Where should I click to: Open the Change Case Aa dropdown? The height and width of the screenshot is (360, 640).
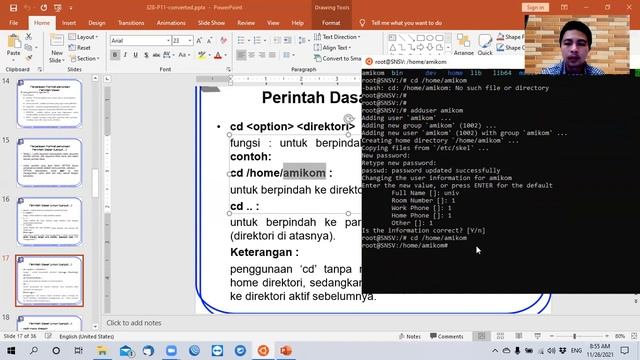point(184,55)
